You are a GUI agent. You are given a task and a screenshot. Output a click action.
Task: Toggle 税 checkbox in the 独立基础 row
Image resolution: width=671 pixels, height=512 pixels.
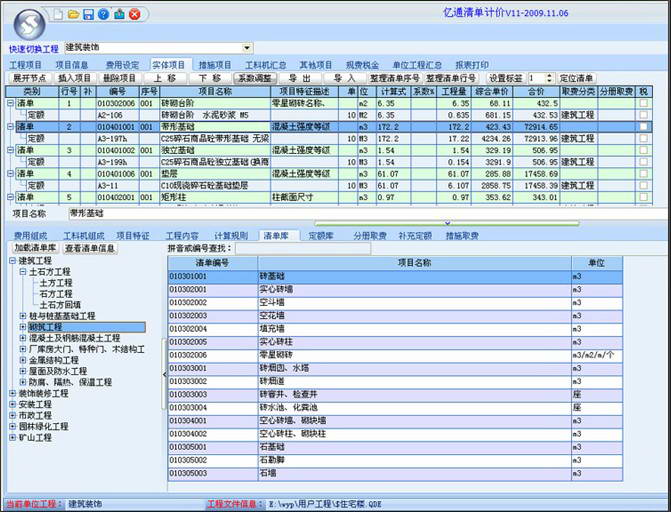643,150
